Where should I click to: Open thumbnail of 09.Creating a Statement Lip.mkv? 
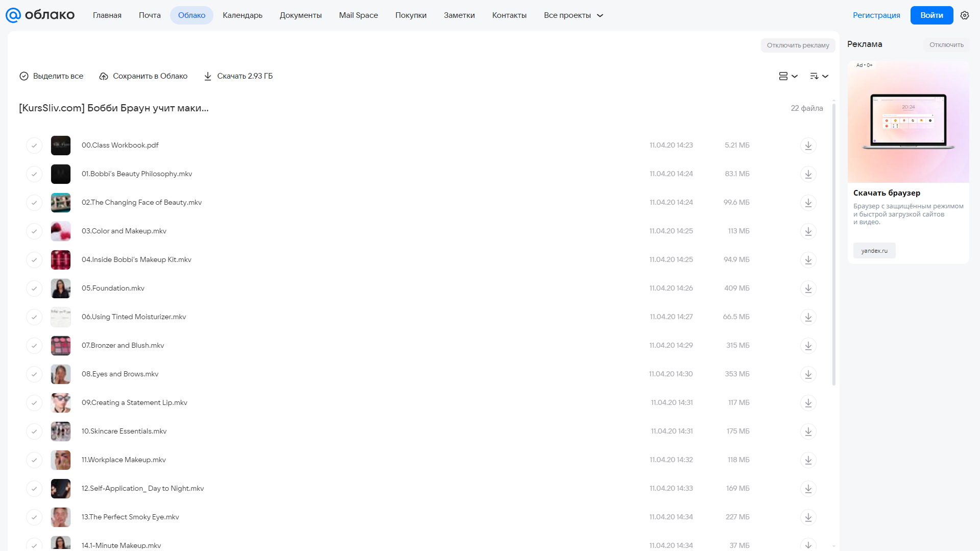coord(61,403)
